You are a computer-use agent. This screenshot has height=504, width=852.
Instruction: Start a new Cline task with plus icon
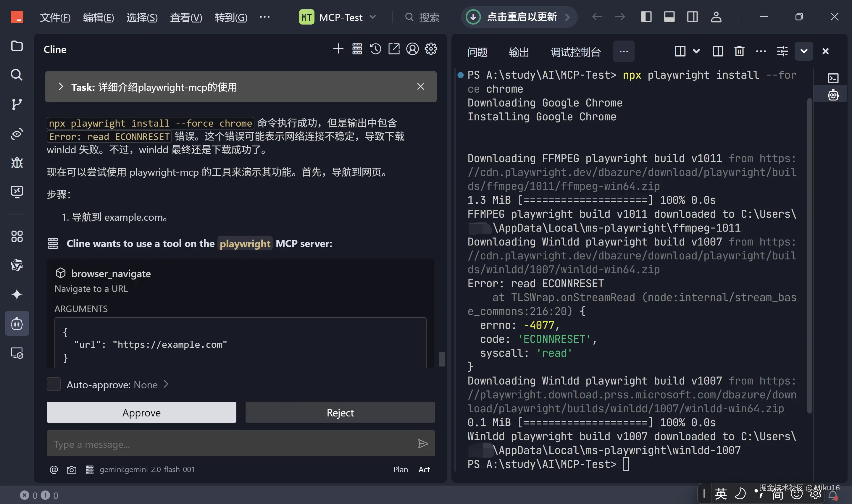[x=338, y=49]
